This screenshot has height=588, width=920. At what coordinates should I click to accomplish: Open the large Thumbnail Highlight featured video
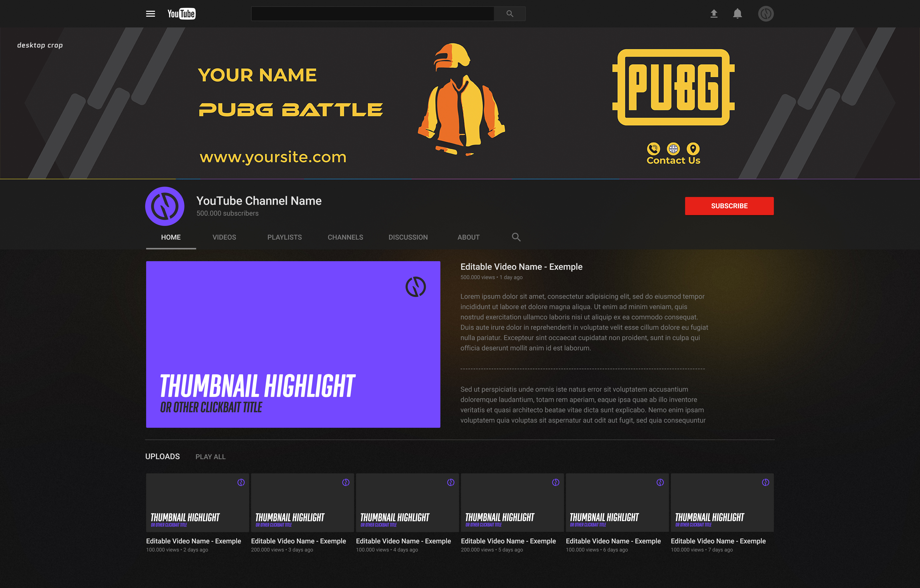293,344
